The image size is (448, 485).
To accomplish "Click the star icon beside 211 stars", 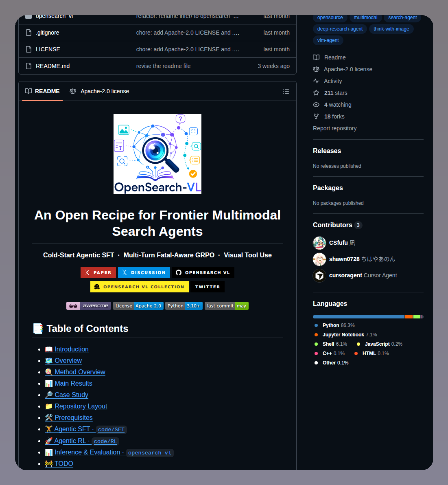I will 316,92.
